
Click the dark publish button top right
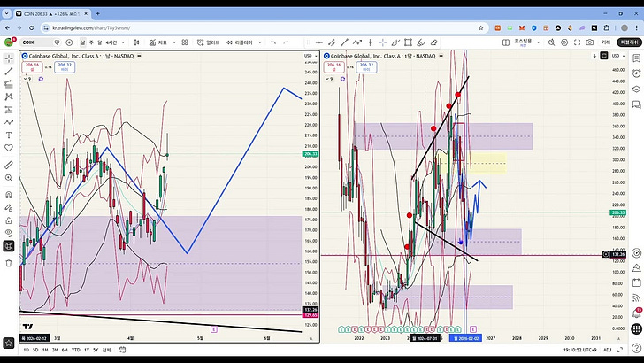[x=629, y=42]
